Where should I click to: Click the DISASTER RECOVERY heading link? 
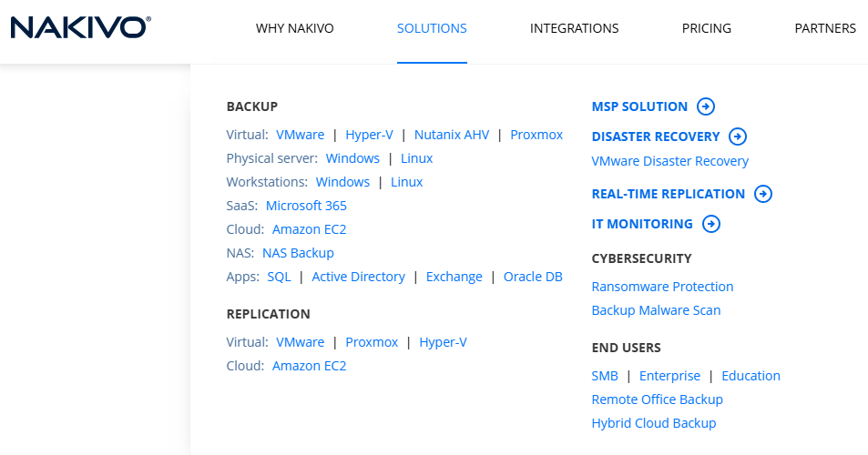click(656, 136)
